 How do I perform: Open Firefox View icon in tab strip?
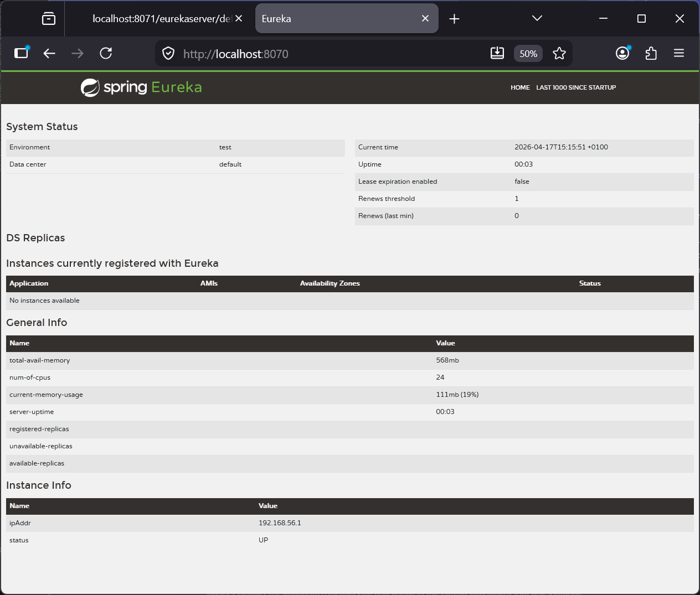(x=49, y=19)
